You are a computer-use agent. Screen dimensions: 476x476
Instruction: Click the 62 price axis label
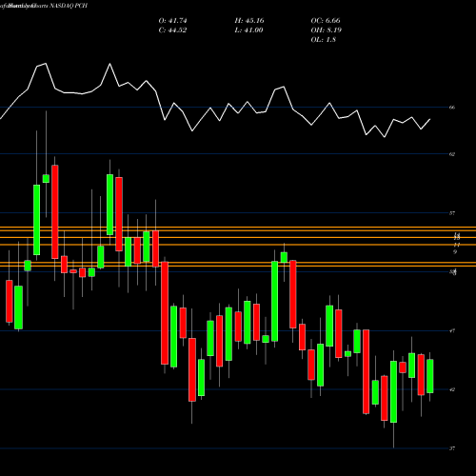452,154
